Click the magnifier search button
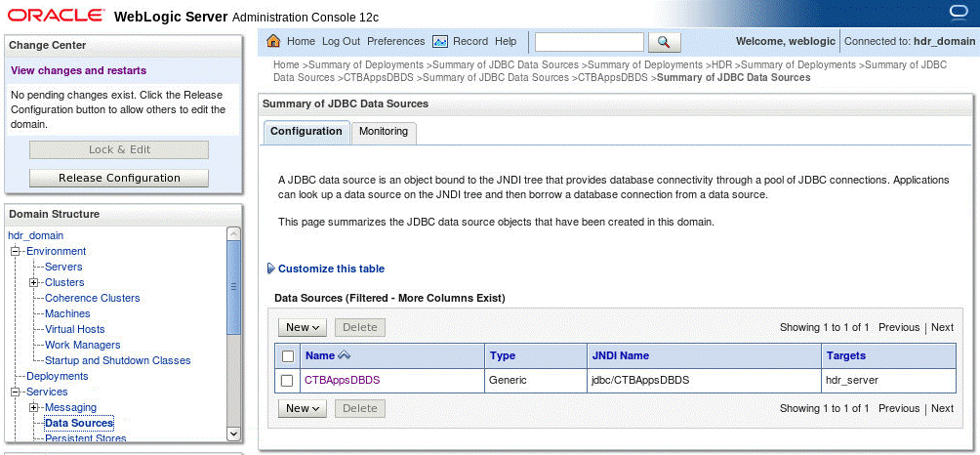 [665, 42]
